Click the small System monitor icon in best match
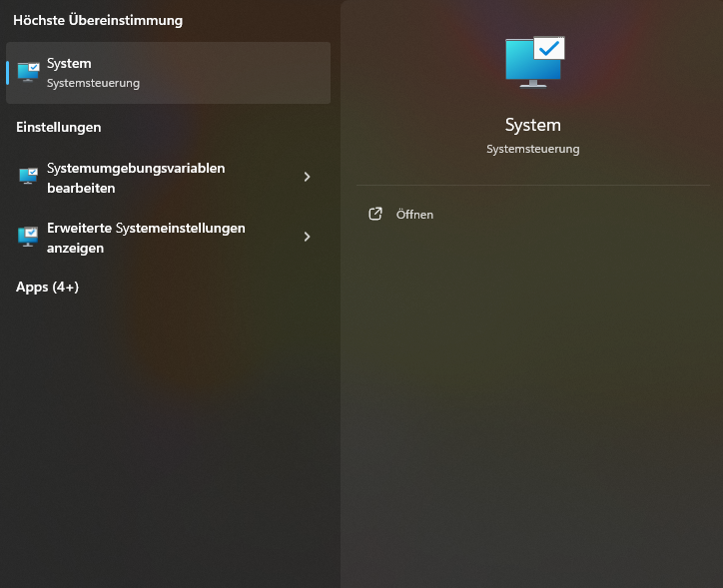 [29, 72]
